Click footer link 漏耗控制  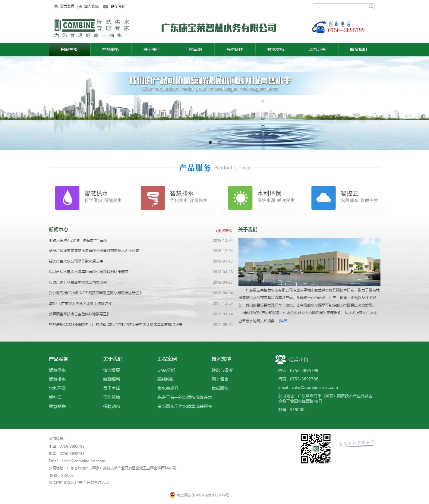coord(166,379)
